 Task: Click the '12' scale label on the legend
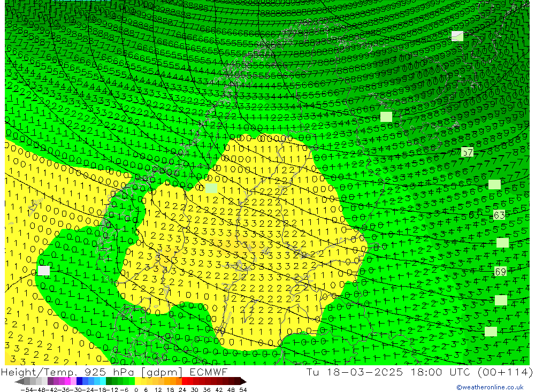158,390
